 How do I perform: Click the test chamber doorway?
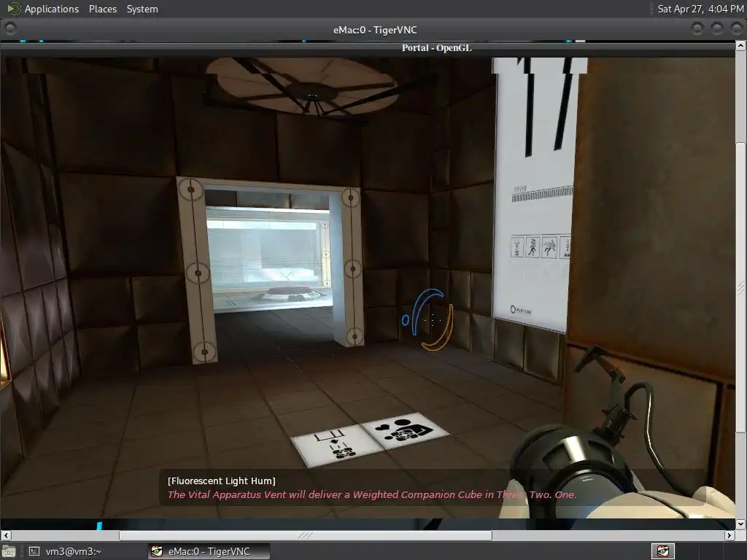tap(271, 270)
